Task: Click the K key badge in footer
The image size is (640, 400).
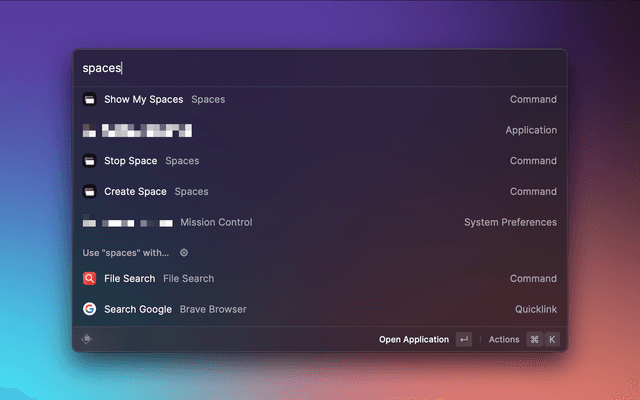Action: point(551,340)
